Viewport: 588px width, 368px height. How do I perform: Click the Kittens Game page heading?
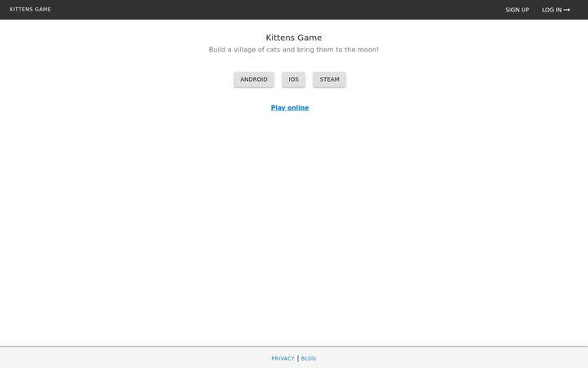[x=294, y=38]
